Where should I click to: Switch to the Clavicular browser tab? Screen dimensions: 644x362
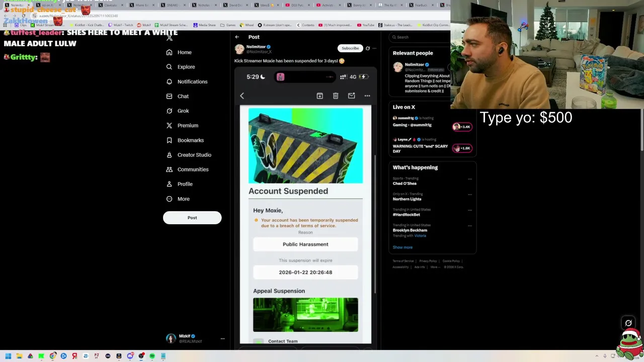click(110, 5)
